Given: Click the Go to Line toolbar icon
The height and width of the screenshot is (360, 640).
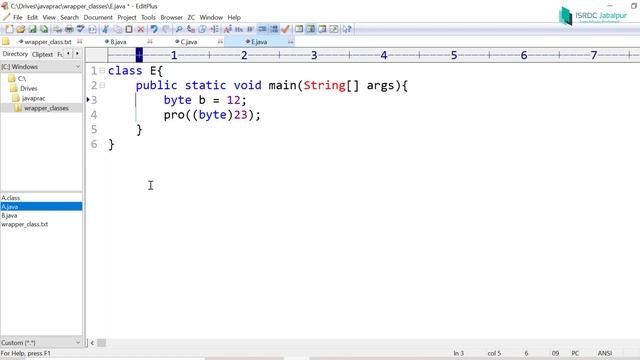Looking at the screenshot, I should click(x=214, y=29).
